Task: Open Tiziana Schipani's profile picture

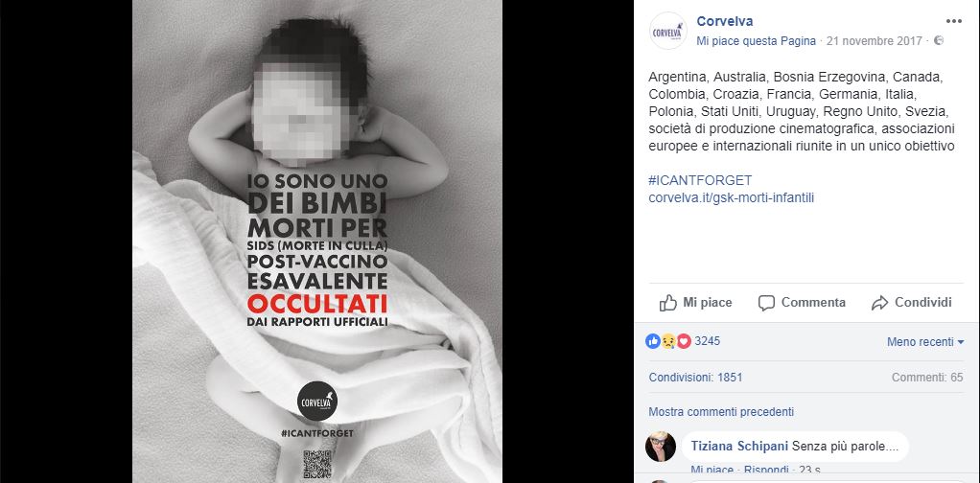Action: coord(661,447)
